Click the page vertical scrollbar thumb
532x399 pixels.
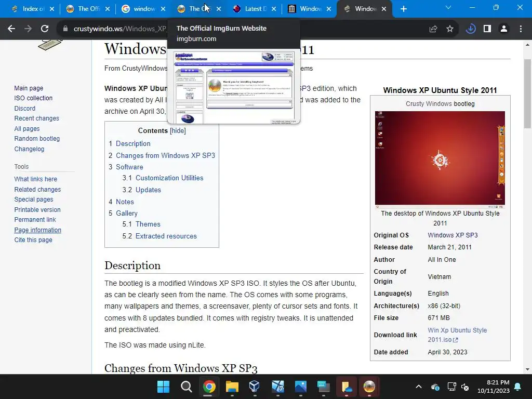click(x=528, y=94)
